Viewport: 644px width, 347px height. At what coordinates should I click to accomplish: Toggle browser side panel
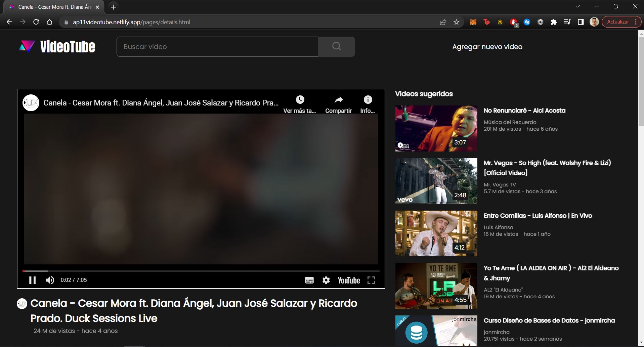click(581, 22)
